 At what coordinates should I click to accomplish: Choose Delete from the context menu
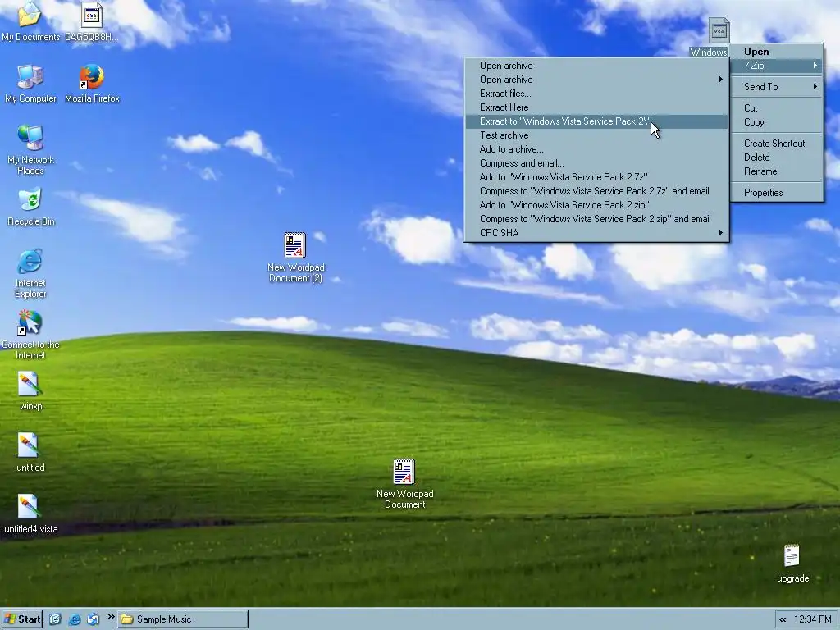776,157
